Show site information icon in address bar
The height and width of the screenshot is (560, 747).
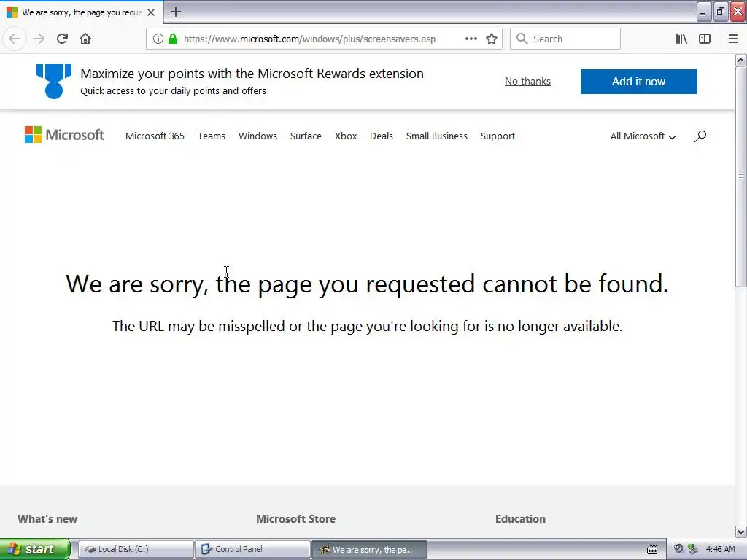point(158,39)
